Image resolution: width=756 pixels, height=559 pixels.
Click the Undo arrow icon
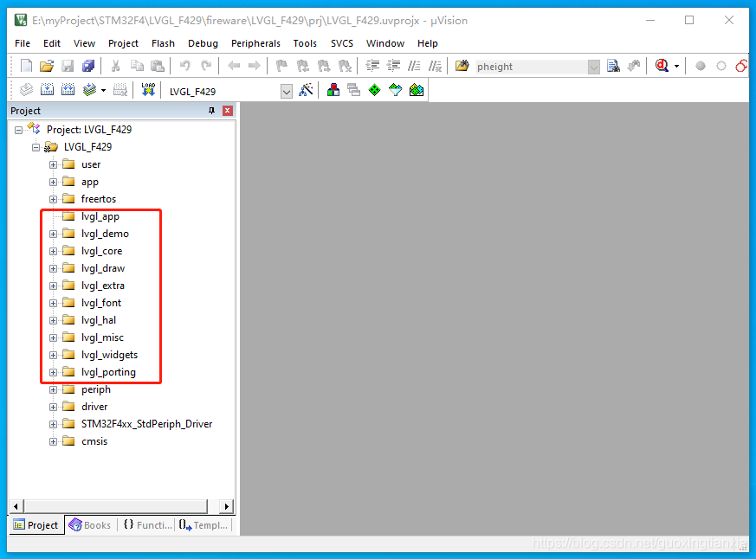click(184, 66)
